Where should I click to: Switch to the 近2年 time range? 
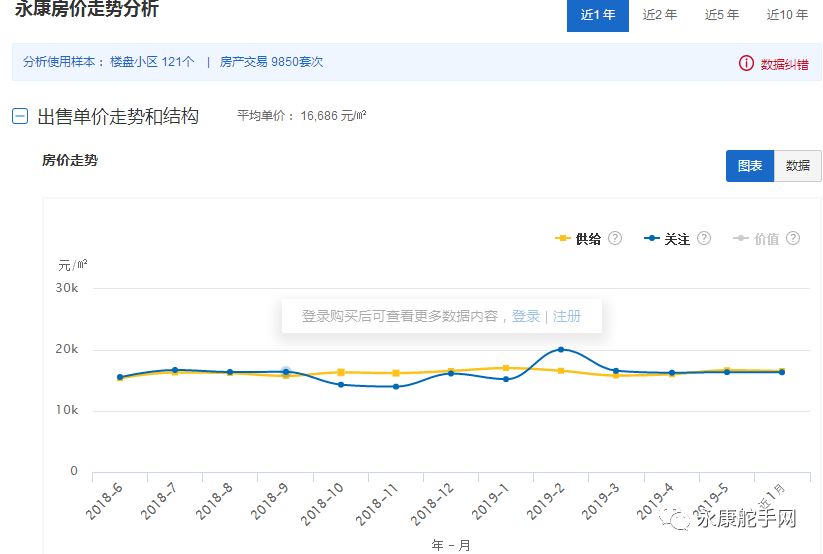pyautogui.click(x=660, y=15)
